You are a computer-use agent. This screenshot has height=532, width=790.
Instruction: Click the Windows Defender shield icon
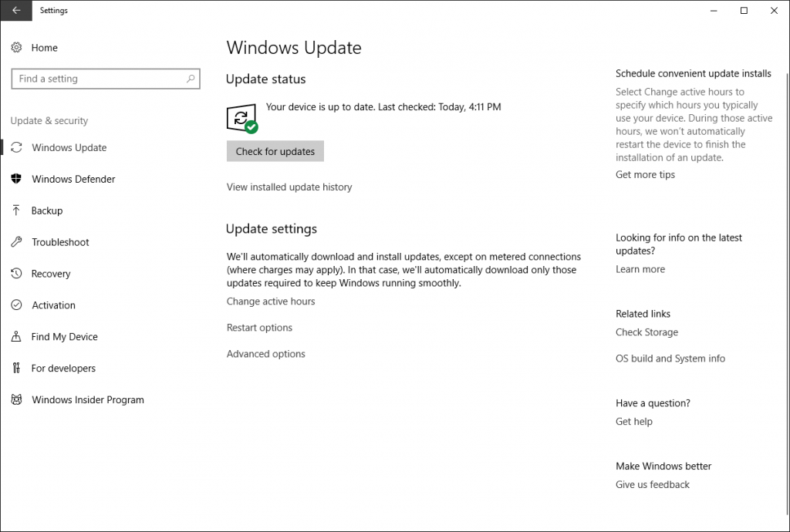pyautogui.click(x=17, y=179)
